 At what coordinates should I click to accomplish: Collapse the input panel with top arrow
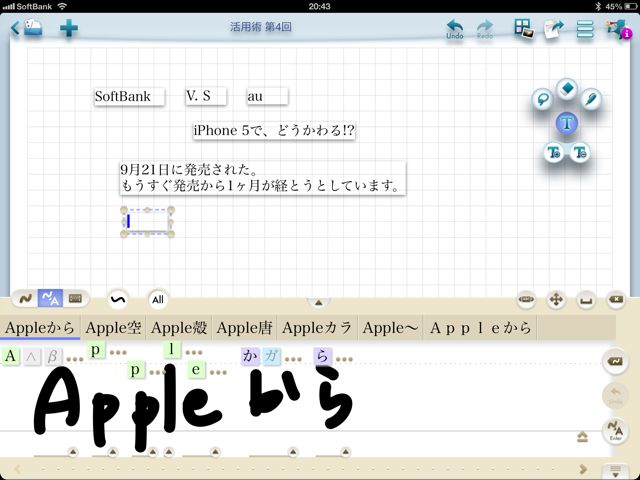click(318, 302)
